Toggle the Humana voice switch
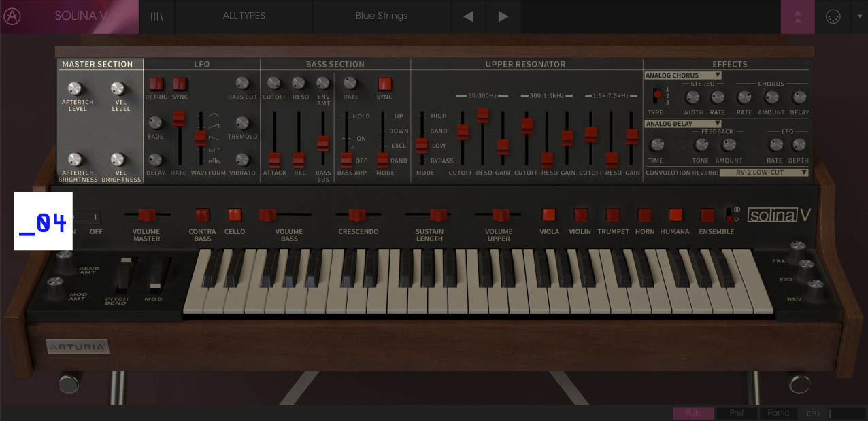The height and width of the screenshot is (421, 868). tap(675, 215)
